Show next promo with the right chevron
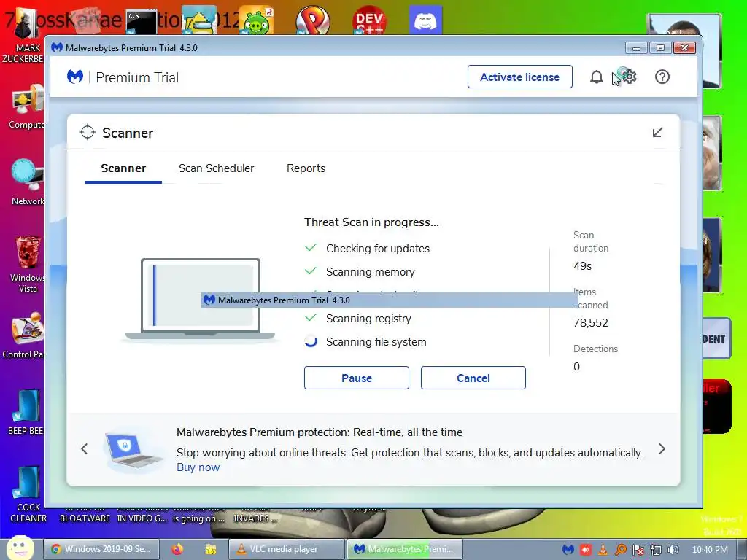Image resolution: width=747 pixels, height=560 pixels. pyautogui.click(x=662, y=448)
